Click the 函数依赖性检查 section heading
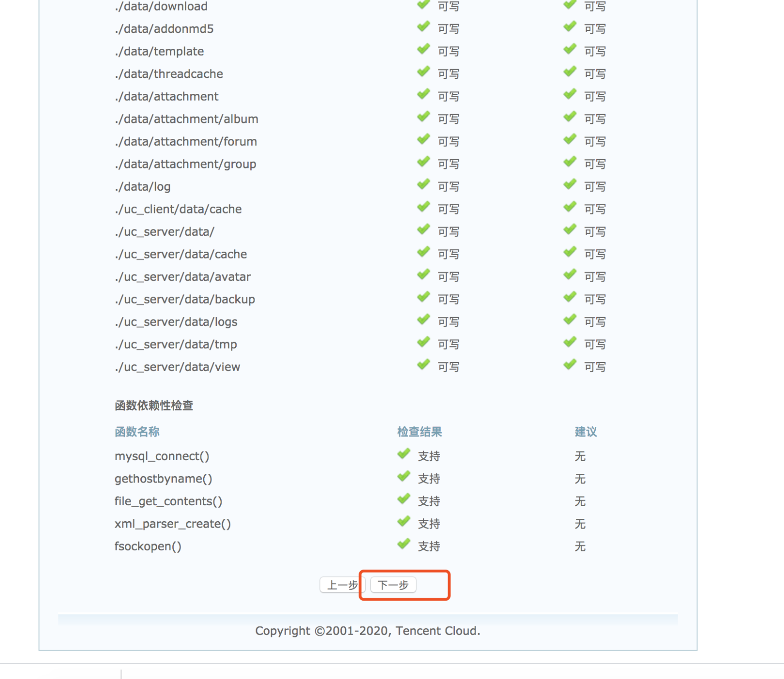784x679 pixels. pos(154,406)
